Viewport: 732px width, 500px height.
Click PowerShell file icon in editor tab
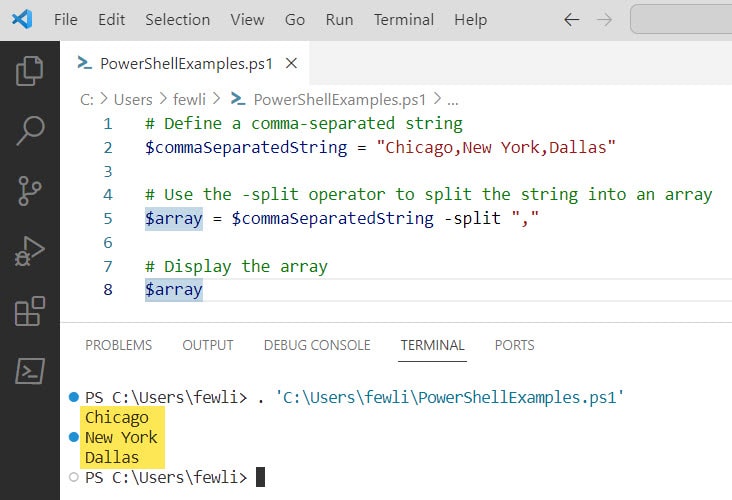tap(84, 63)
